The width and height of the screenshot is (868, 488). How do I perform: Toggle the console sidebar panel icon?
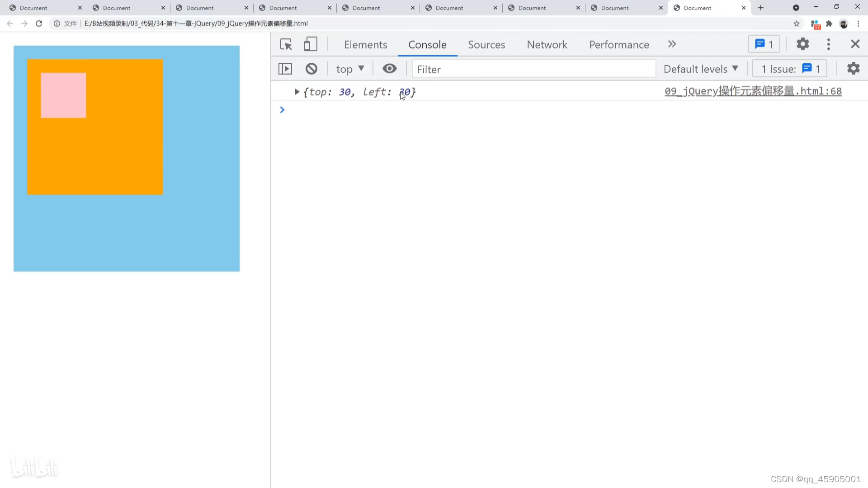285,69
